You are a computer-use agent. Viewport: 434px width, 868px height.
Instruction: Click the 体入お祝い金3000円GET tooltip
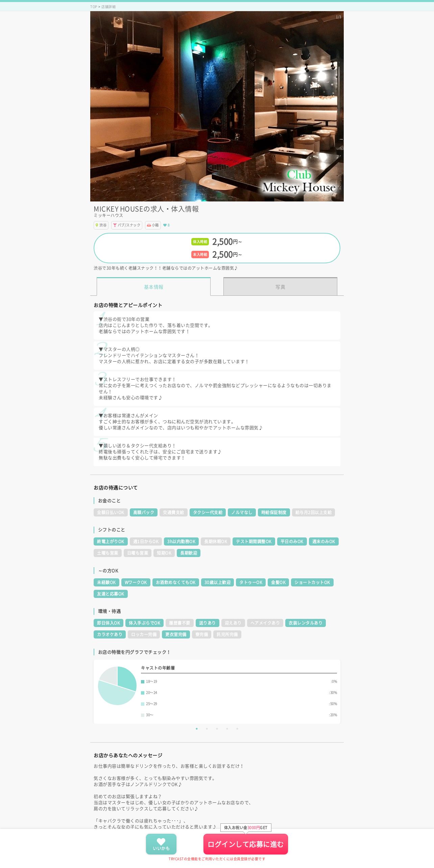point(246,828)
